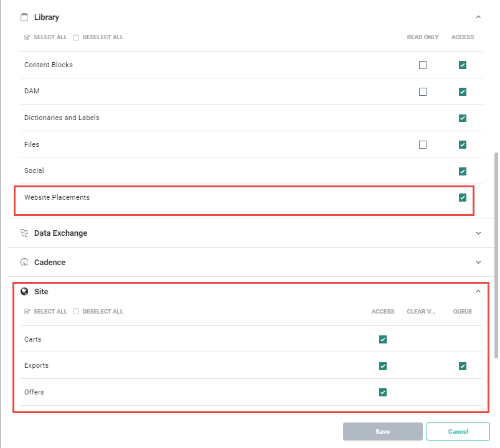
Task: Click the Cadence section icon
Action: (25, 263)
